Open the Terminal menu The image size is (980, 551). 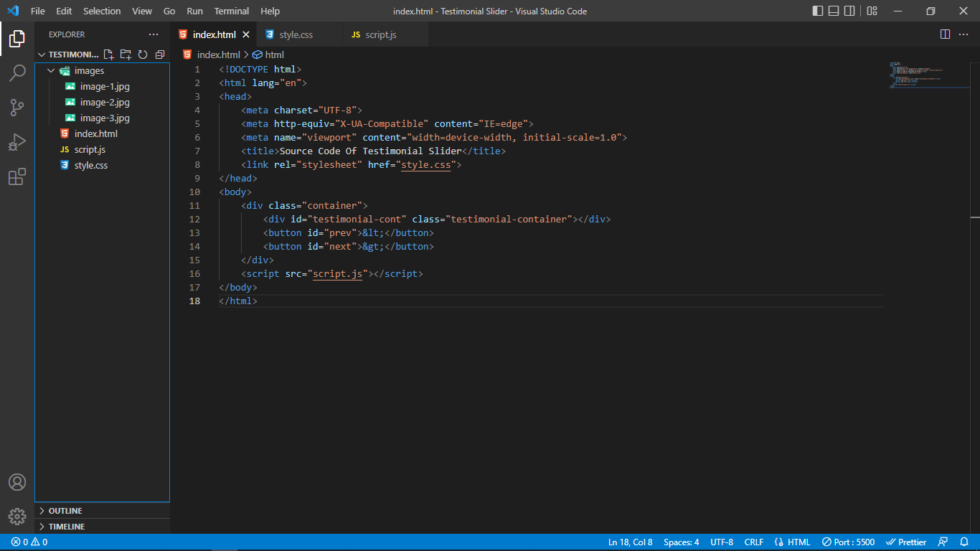click(x=232, y=11)
